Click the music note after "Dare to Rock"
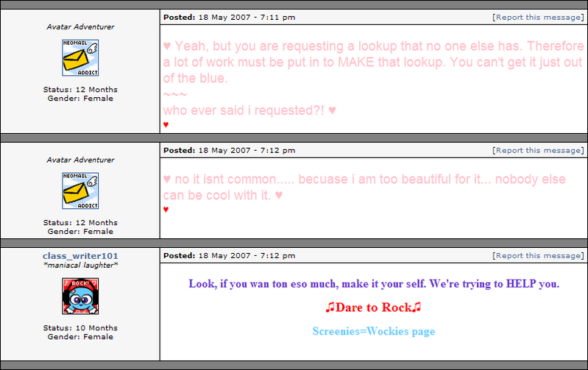 click(x=417, y=307)
